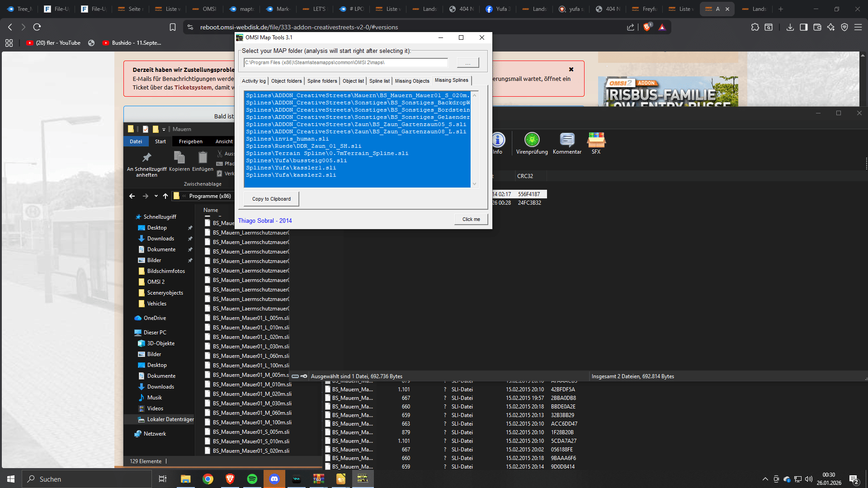868x488 pixels.
Task: Expand the quick access toolbar dropdown
Action: (164, 129)
